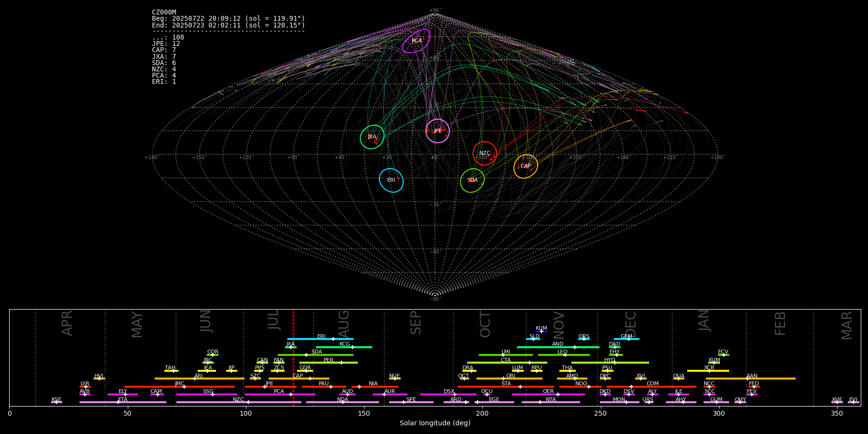Select the EVI shower marker

[853, 402]
